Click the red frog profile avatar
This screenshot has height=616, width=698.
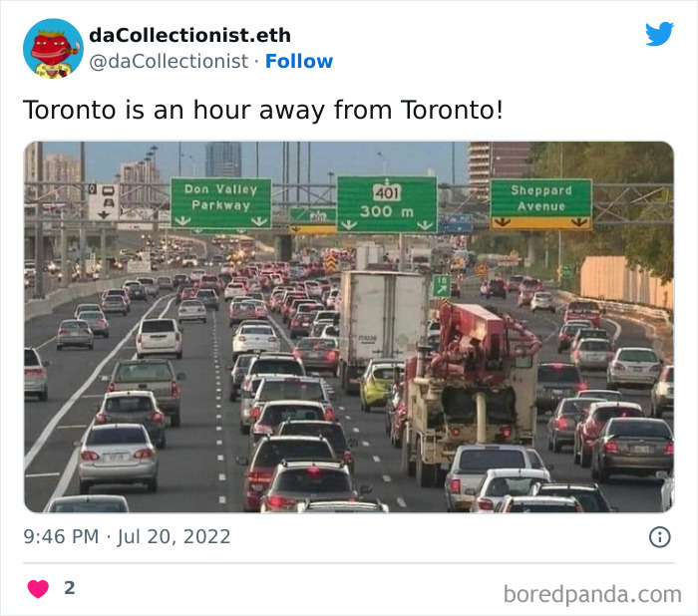tap(53, 49)
